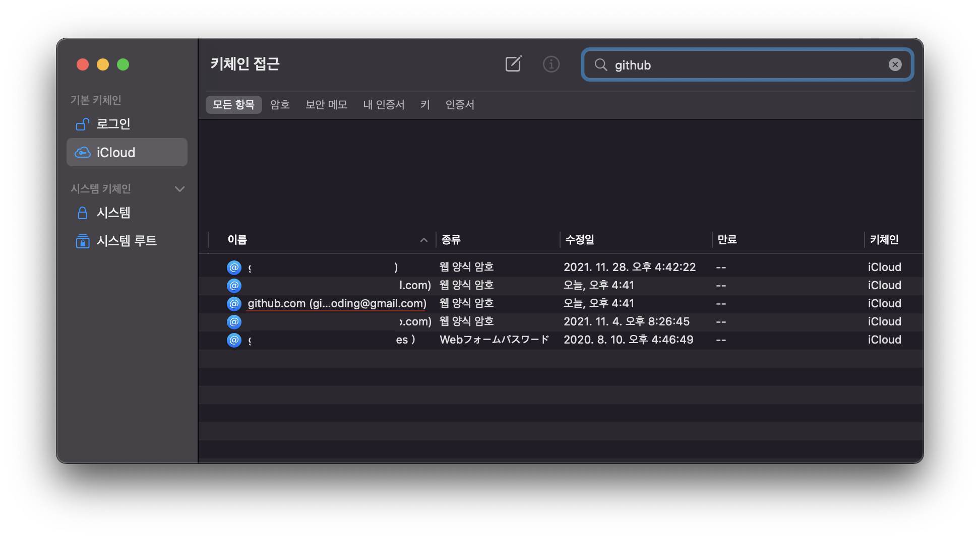The image size is (980, 538).
Task: Click the new keychain item compose icon
Action: tap(513, 64)
